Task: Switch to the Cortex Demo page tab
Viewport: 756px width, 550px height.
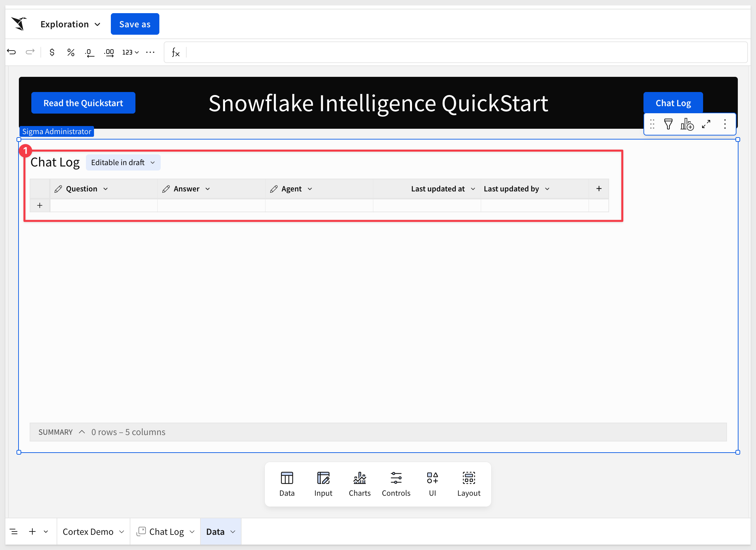Action: (88, 531)
